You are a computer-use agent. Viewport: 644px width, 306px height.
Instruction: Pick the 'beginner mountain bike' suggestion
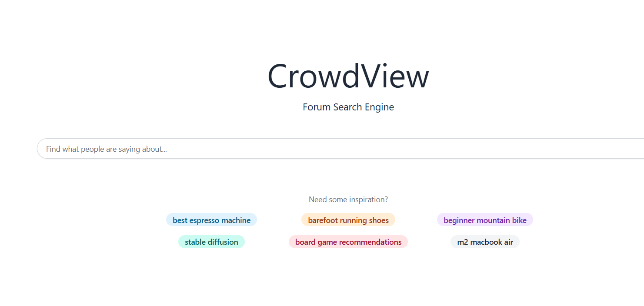click(x=485, y=220)
